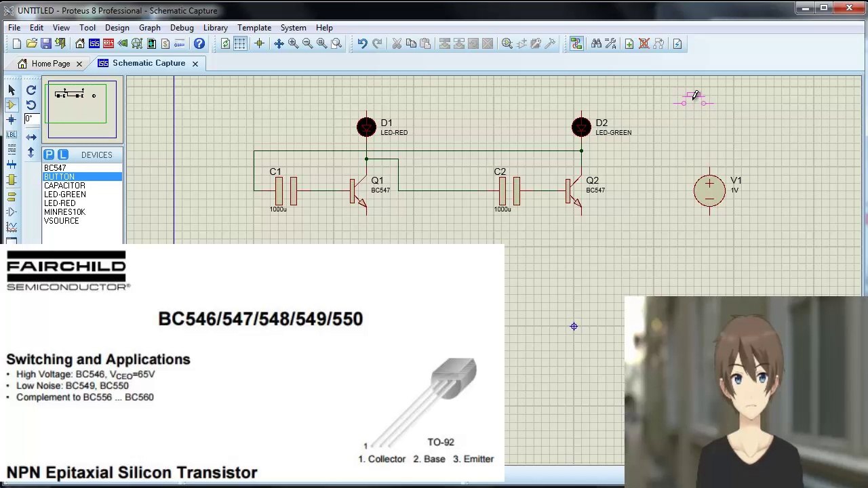Viewport: 868px width, 488px height.
Task: Add a new sheet with the page plus icon
Action: 629,44
